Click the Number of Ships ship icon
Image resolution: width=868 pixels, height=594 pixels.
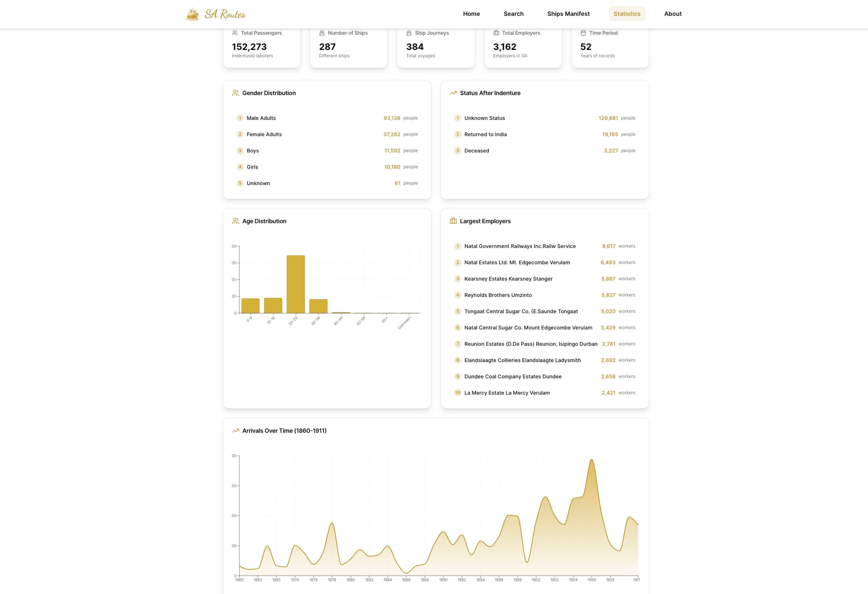[x=322, y=33]
